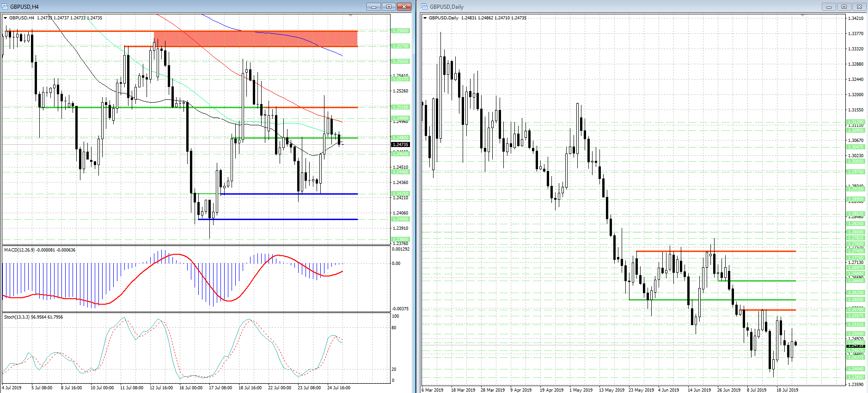868x393 pixels.
Task: Click the 6 Mar 2019 date on the Daily time axis
Action: pyautogui.click(x=433, y=390)
